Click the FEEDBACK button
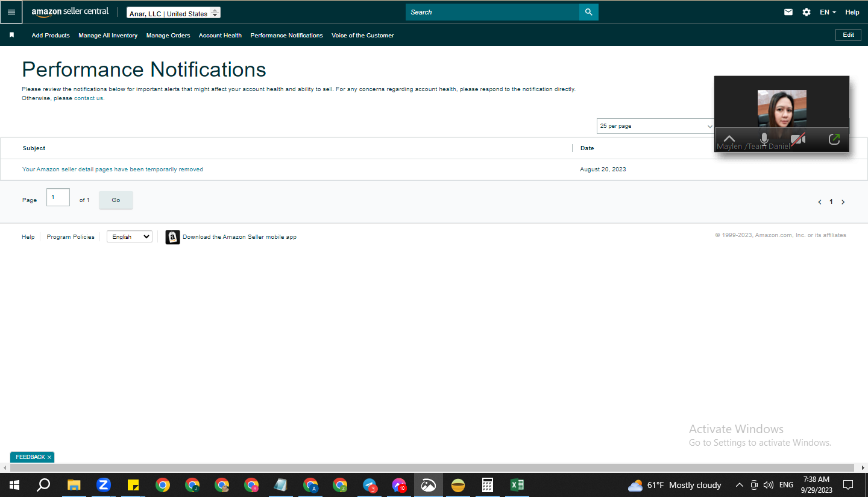868x497 pixels. [x=30, y=457]
